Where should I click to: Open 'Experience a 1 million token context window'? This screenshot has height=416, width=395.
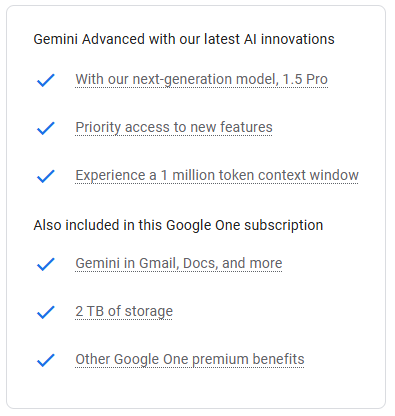217,175
